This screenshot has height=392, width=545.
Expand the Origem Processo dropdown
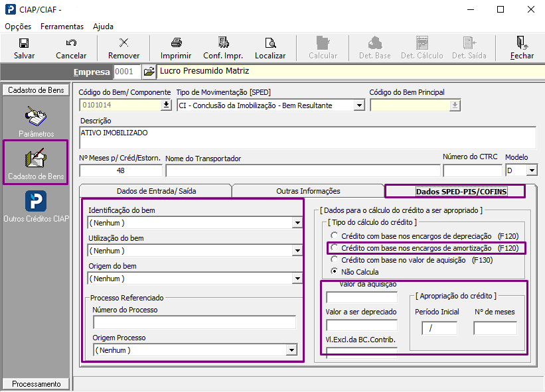click(291, 350)
